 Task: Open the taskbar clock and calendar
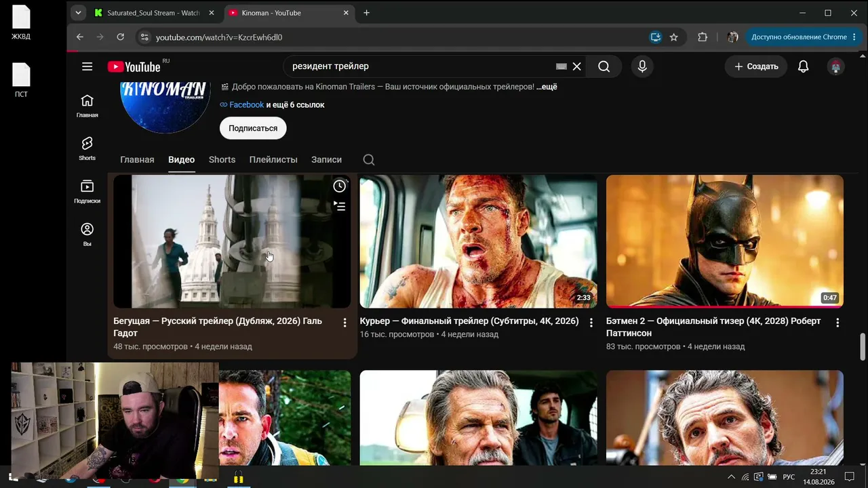tap(818, 477)
